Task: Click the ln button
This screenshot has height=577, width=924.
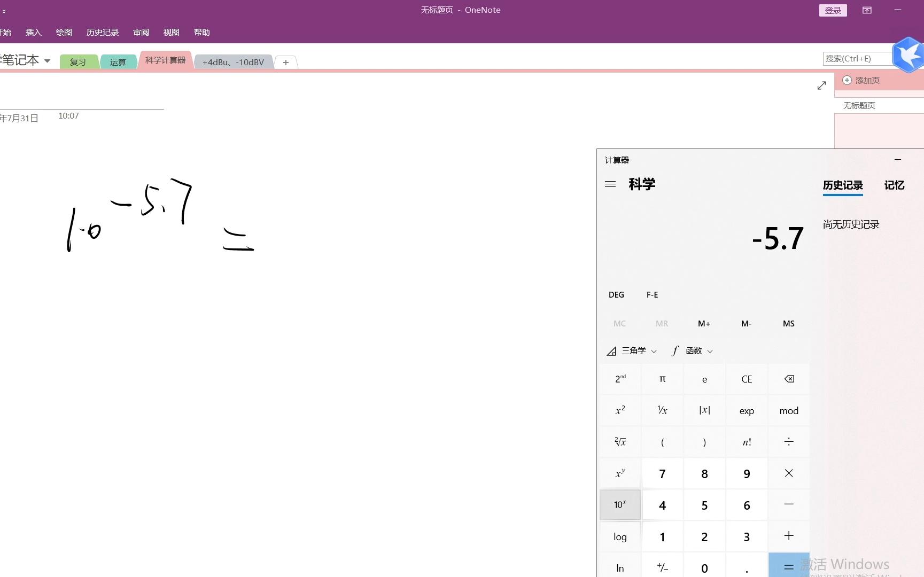Action: [x=620, y=567]
